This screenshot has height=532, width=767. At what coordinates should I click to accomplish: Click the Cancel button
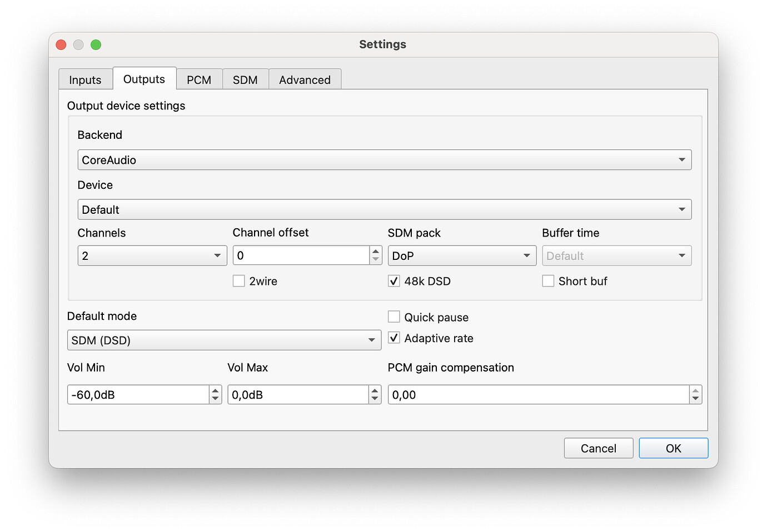598,448
